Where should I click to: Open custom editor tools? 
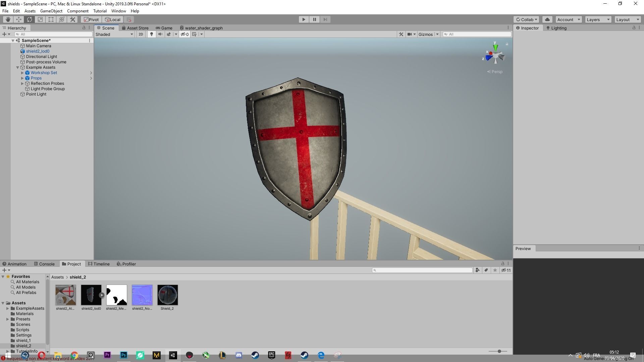point(72,19)
